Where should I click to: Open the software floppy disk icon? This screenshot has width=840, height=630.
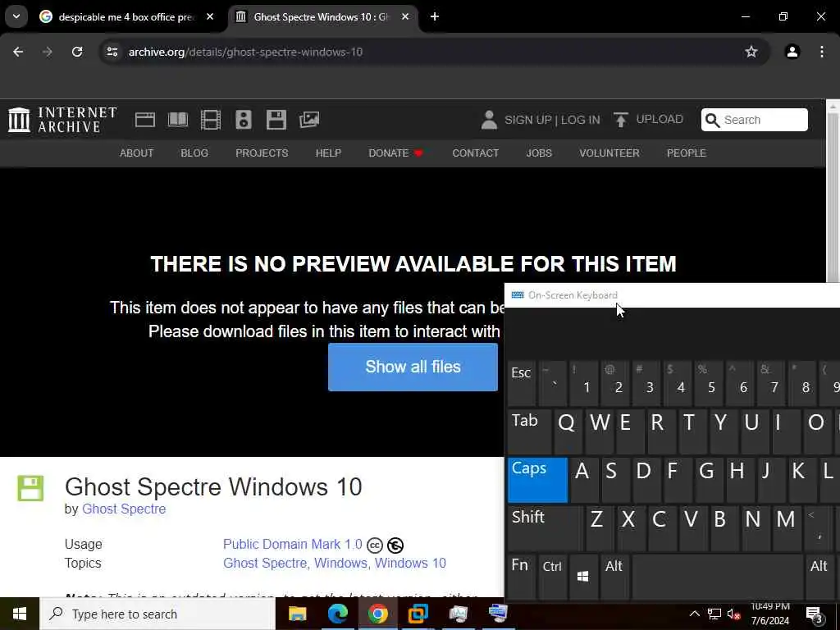(x=276, y=120)
